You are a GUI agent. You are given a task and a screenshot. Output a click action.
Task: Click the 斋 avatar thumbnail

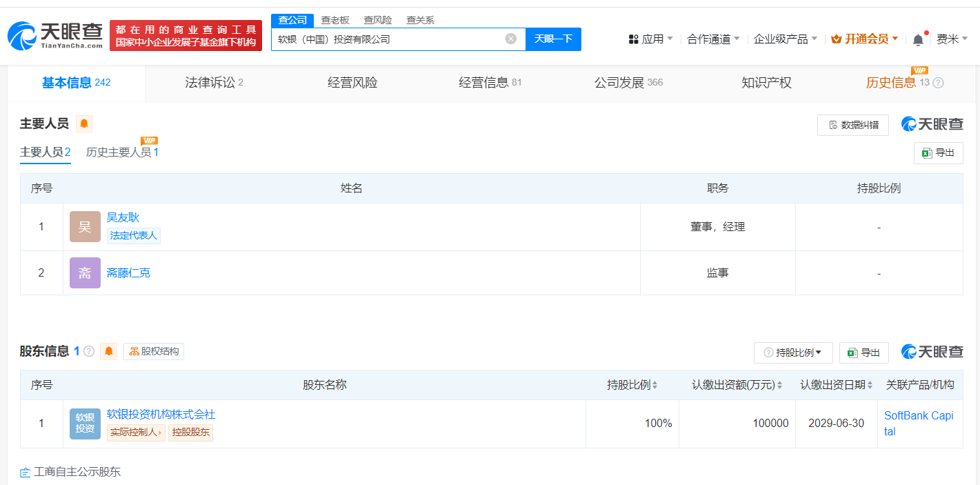(x=85, y=273)
